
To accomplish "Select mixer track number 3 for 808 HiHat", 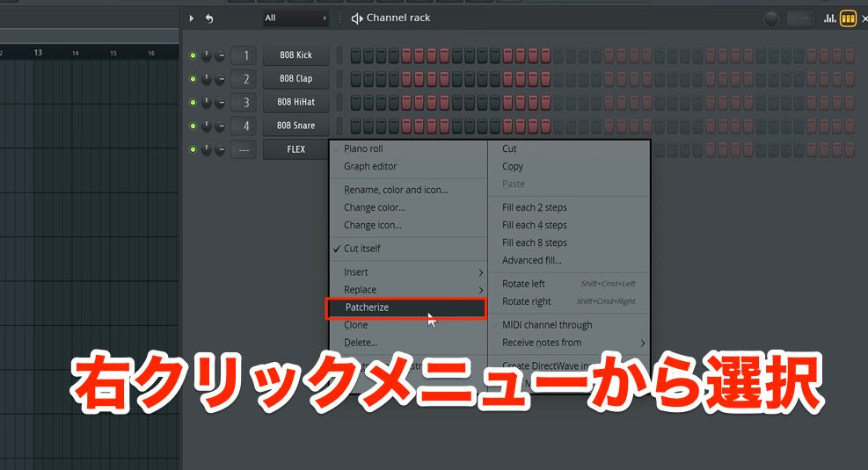I will click(x=244, y=102).
